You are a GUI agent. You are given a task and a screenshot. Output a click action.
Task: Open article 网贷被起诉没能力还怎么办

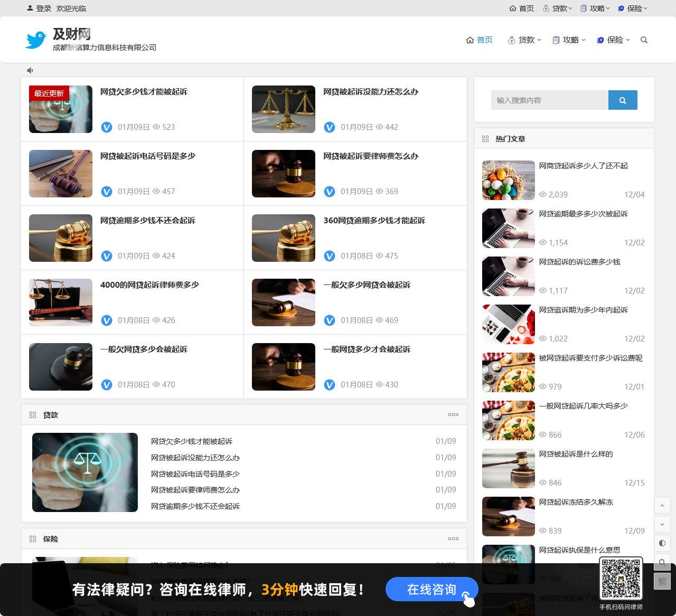pyautogui.click(x=371, y=92)
